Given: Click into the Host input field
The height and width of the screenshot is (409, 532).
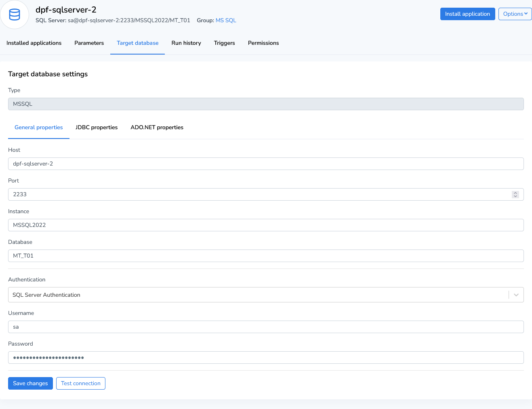Looking at the screenshot, I should tap(265, 164).
